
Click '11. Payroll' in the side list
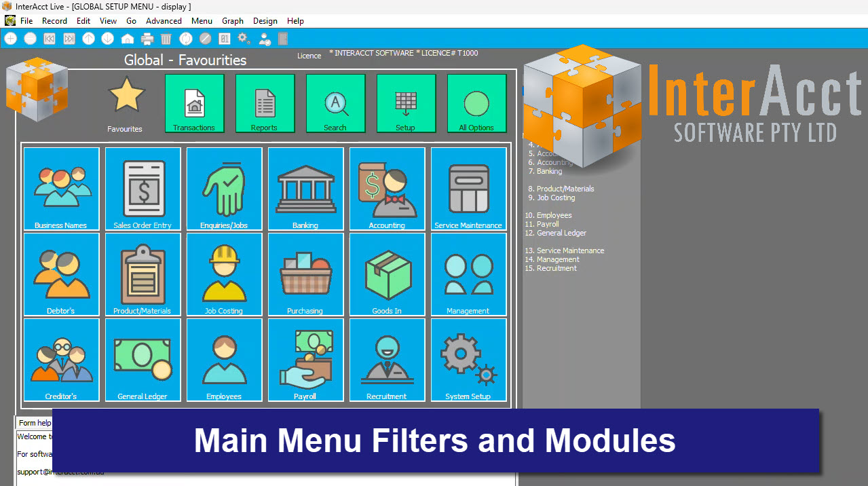(542, 224)
